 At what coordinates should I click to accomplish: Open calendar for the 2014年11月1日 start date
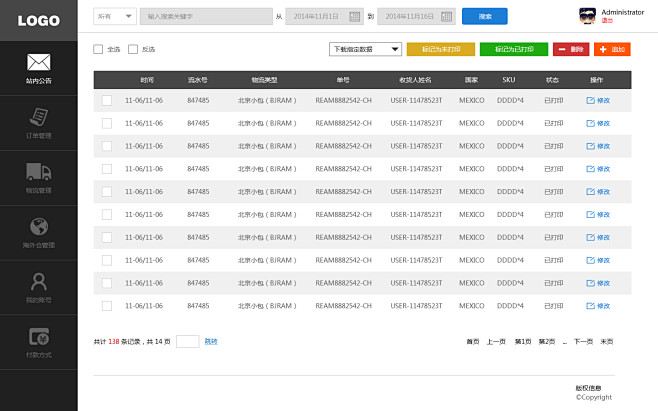355,16
